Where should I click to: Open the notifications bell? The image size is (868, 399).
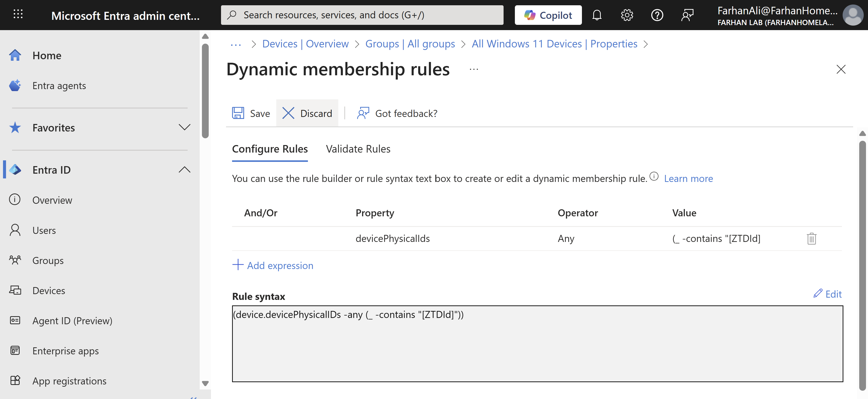pyautogui.click(x=596, y=15)
